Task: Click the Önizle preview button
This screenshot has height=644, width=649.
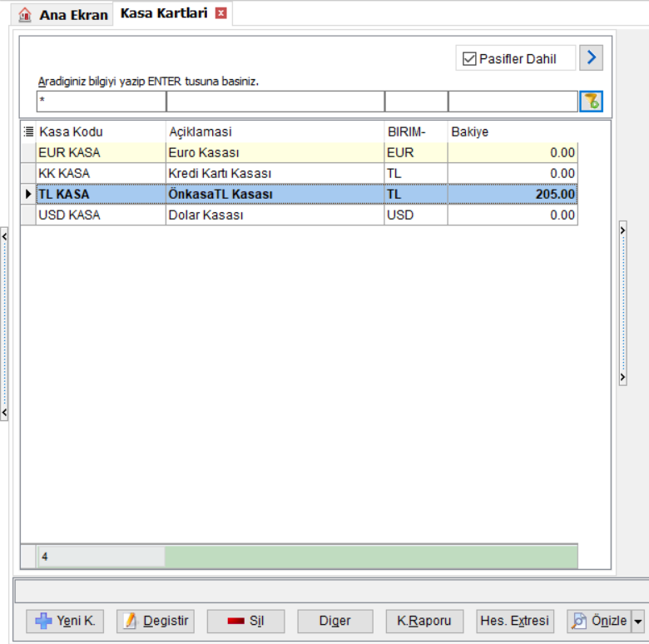Action: [x=599, y=621]
